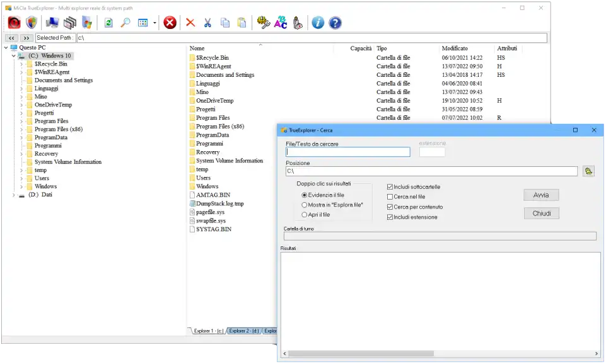This screenshot has height=364, width=606.
Task: Expand the (D:) Dati drive node
Action: [14, 195]
